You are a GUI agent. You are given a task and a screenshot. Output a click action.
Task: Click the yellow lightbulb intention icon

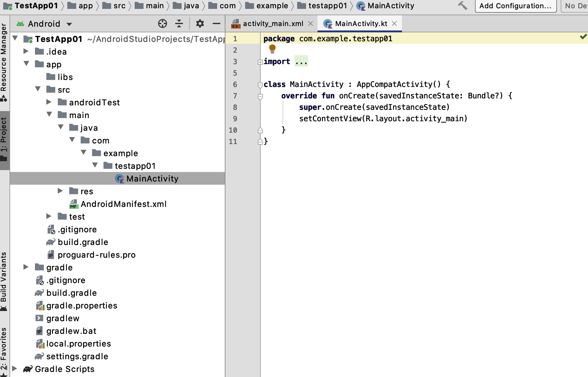click(x=272, y=49)
